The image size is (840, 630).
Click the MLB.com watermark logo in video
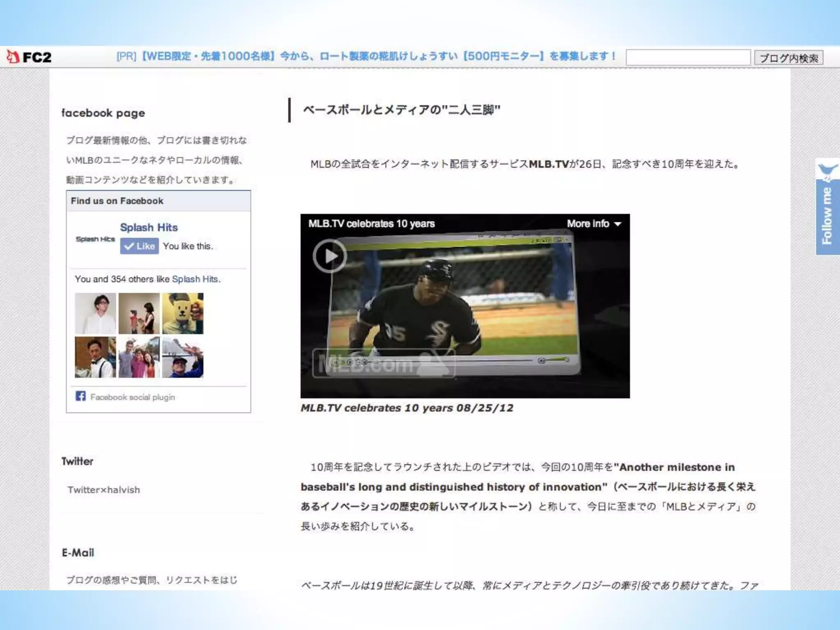[x=383, y=363]
